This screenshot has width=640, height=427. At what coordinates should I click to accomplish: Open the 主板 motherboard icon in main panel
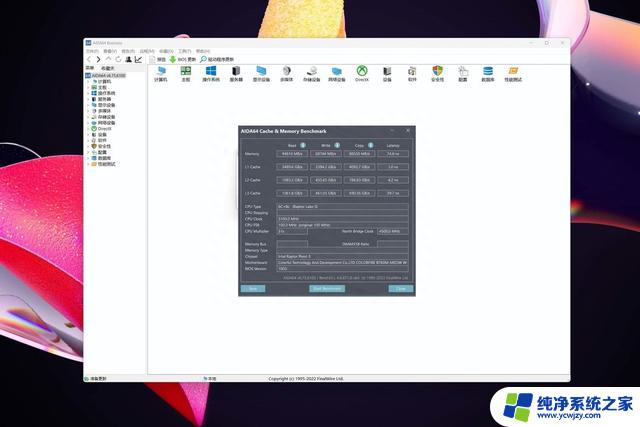pos(186,74)
